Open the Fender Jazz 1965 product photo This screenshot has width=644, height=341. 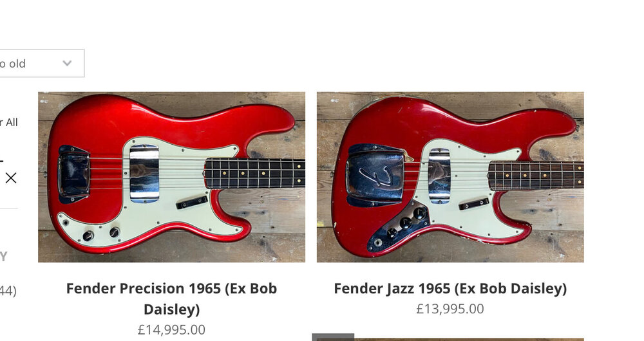click(x=450, y=177)
